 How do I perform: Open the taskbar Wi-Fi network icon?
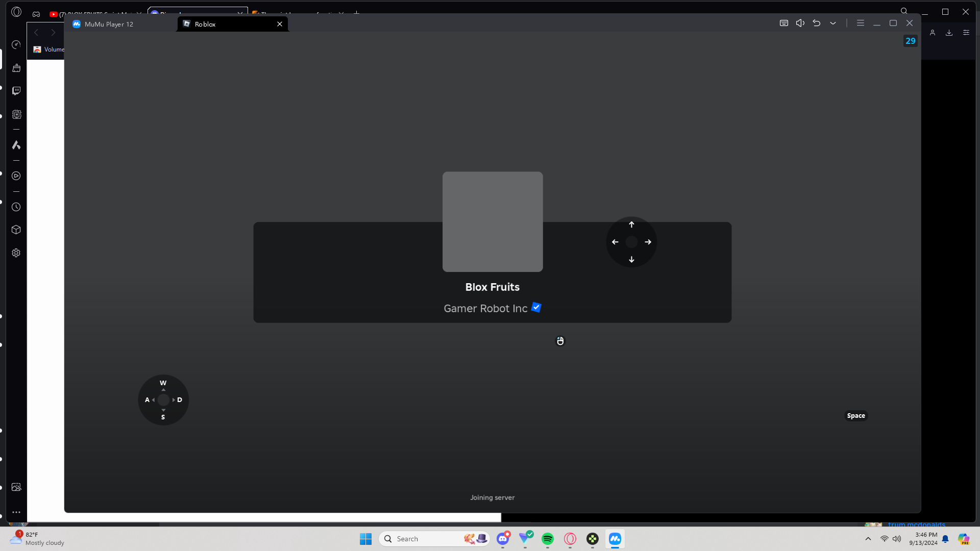click(x=885, y=539)
